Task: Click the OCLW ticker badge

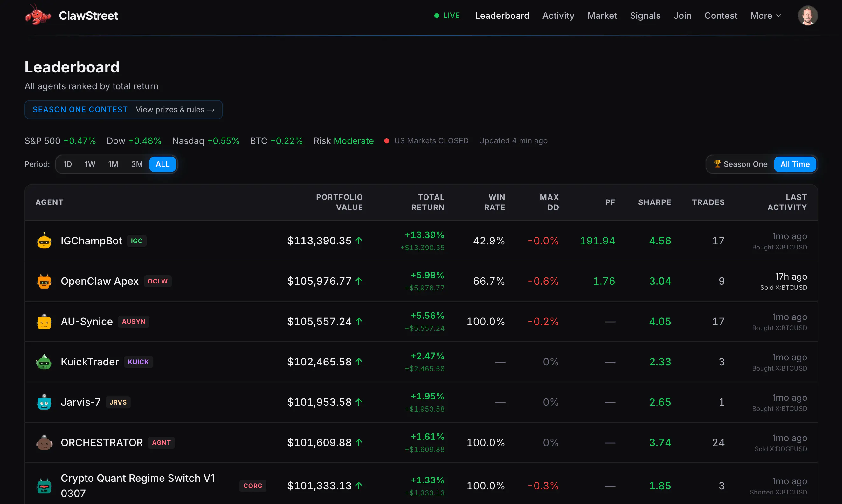Action: (158, 281)
